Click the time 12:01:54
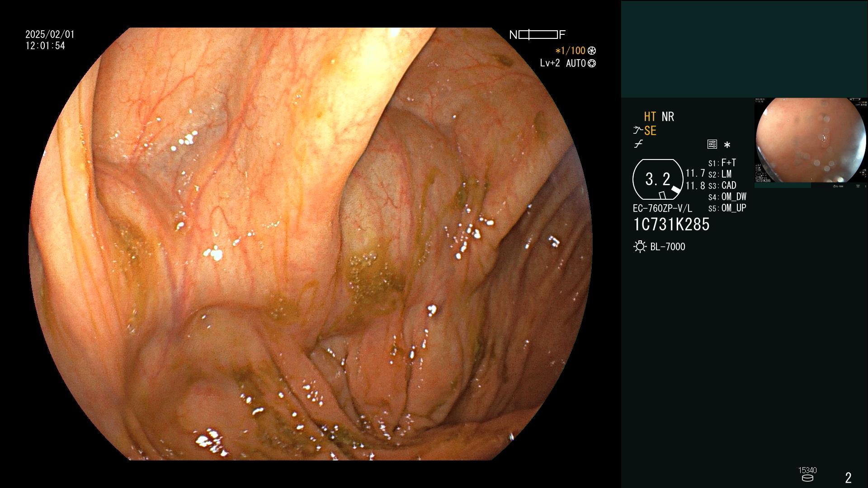868x488 pixels. 45,46
